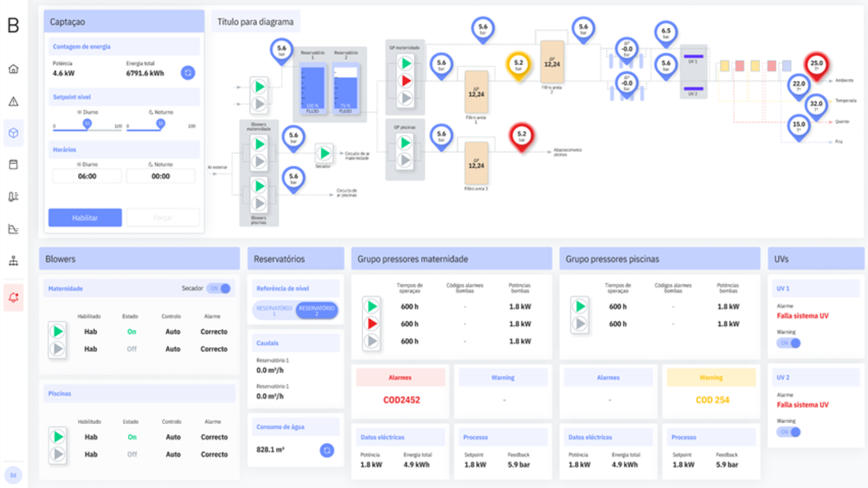Image resolution: width=868 pixels, height=488 pixels.
Task: Reset the Consumo de água counter
Action: [x=327, y=450]
